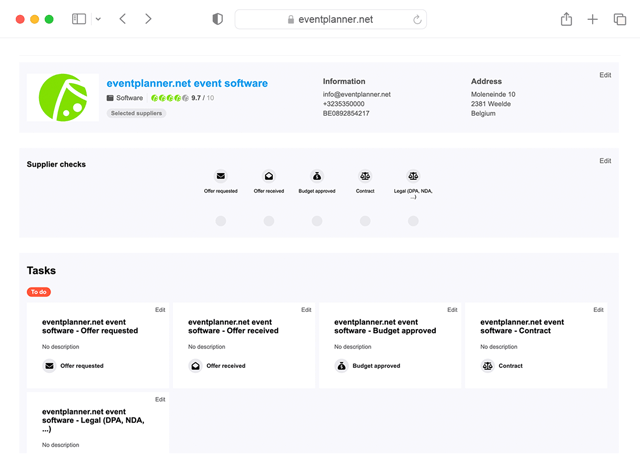Open the info@eventplanner.net email address
Viewport: 640px width, 459px height.
[x=356, y=94]
